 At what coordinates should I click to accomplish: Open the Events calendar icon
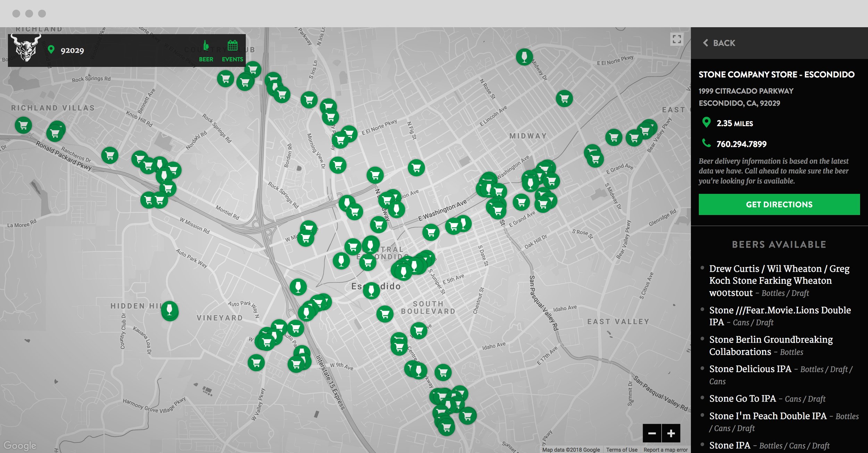tap(232, 51)
